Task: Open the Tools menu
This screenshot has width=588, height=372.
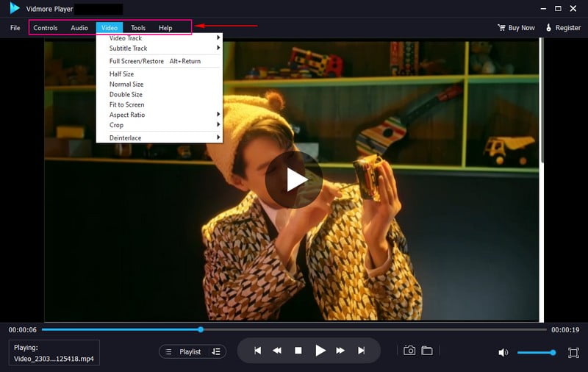Action: [138, 28]
